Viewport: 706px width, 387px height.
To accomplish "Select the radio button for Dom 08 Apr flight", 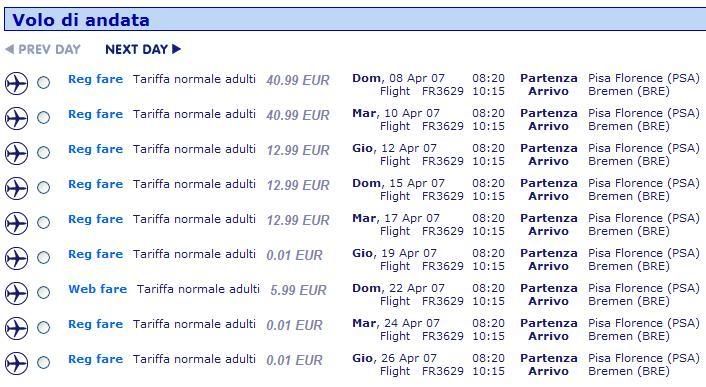I will click(x=43, y=82).
